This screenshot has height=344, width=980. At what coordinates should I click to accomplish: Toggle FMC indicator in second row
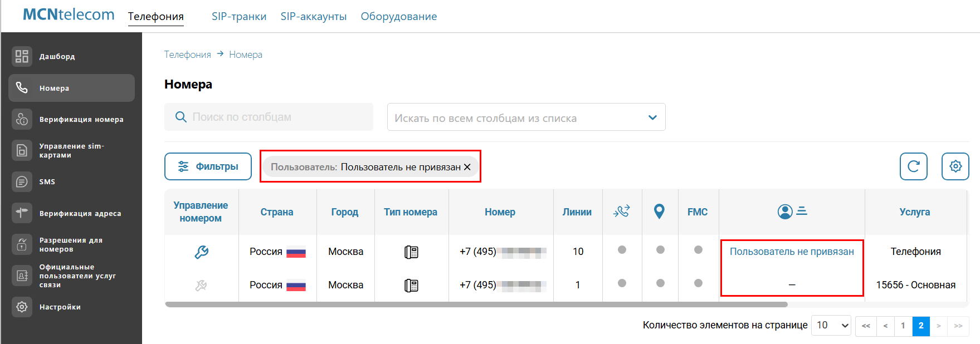[x=698, y=283]
